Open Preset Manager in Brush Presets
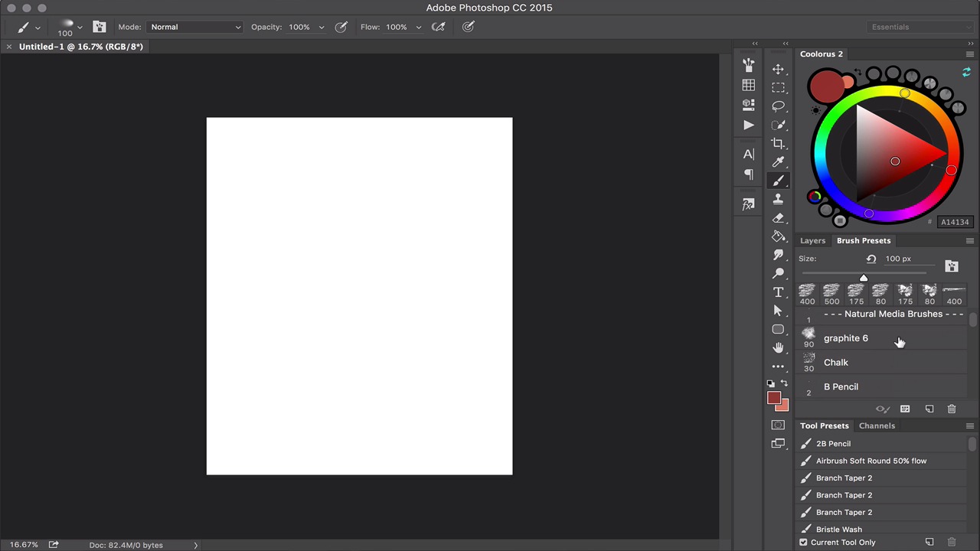This screenshot has height=551, width=980. tap(905, 409)
